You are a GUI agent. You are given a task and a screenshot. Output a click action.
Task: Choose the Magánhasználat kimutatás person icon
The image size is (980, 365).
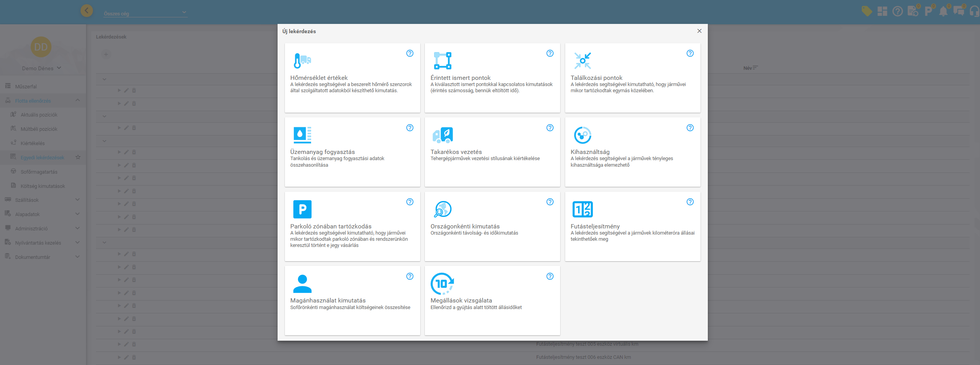[x=302, y=284]
